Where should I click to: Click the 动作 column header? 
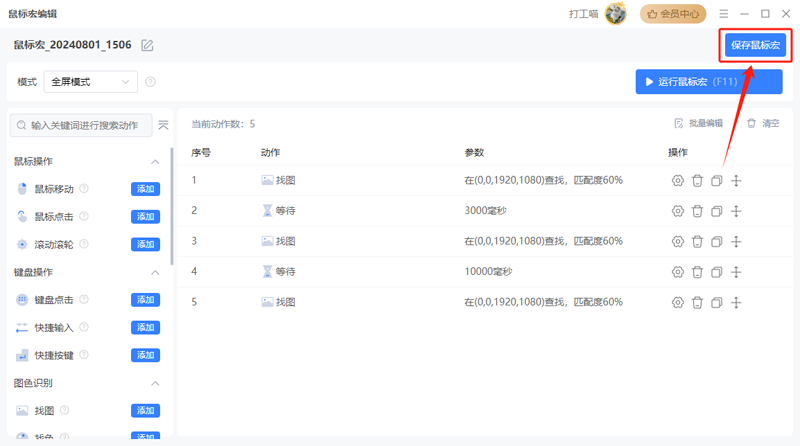coord(270,153)
